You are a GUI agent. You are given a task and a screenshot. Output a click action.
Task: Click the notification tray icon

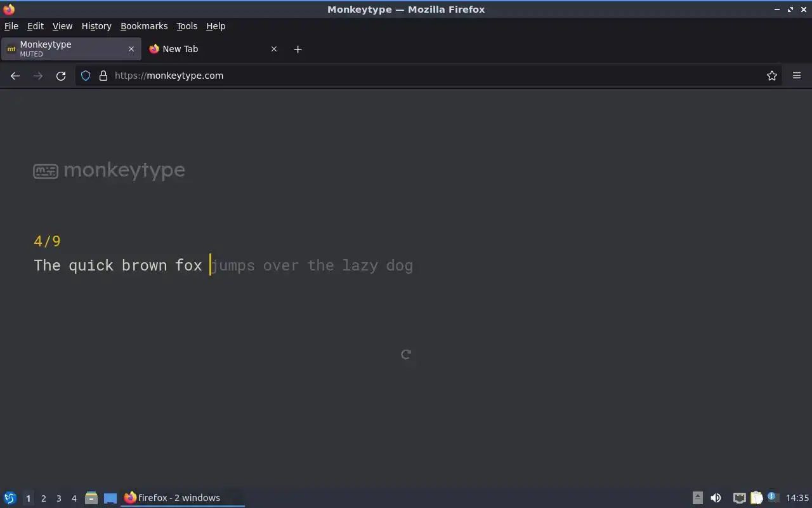point(773,497)
